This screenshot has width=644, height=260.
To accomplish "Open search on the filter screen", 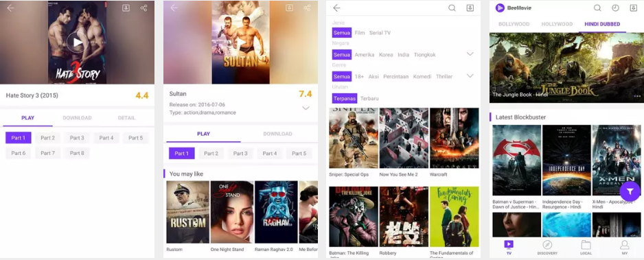I will coord(452,8).
